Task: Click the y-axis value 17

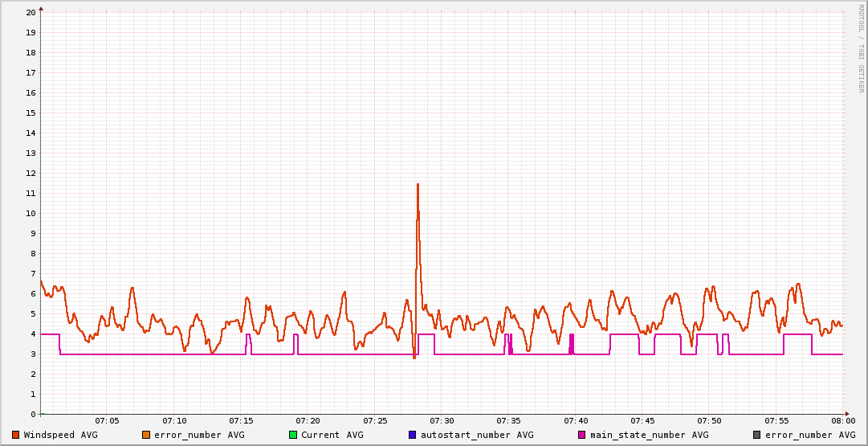Action: (31, 72)
